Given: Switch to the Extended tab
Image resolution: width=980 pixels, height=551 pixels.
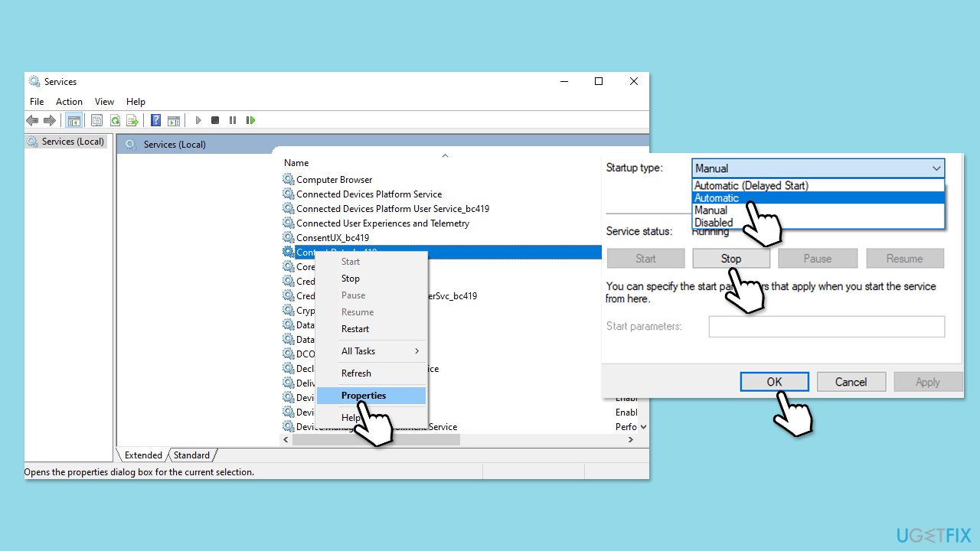Looking at the screenshot, I should pos(143,455).
